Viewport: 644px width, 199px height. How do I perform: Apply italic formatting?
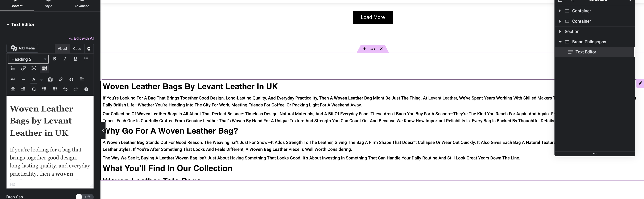(x=65, y=59)
